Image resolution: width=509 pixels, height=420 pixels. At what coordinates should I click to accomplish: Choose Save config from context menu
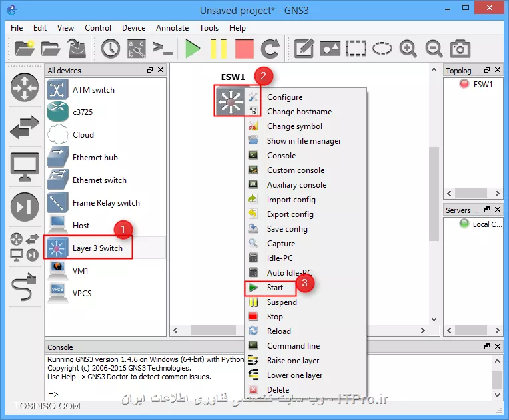click(305, 229)
